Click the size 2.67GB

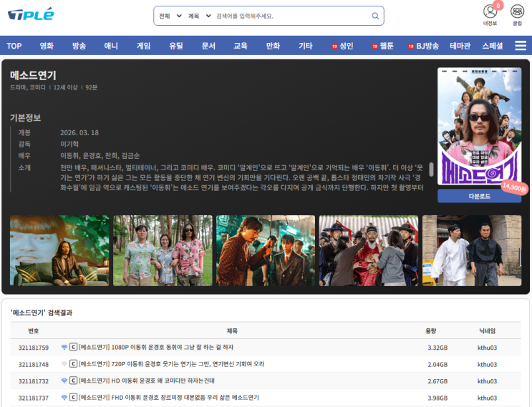point(437,381)
